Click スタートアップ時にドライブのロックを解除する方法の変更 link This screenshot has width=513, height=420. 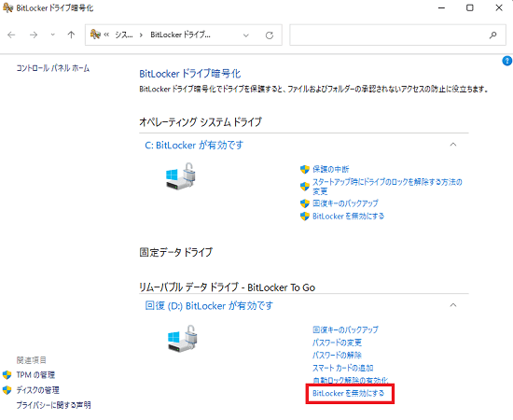coord(387,187)
